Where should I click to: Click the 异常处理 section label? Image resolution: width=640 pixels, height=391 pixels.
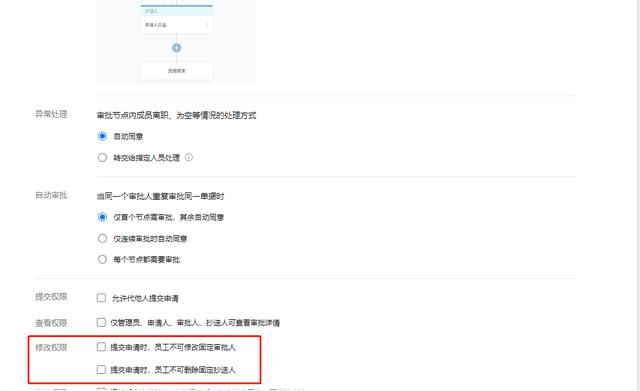(51, 114)
